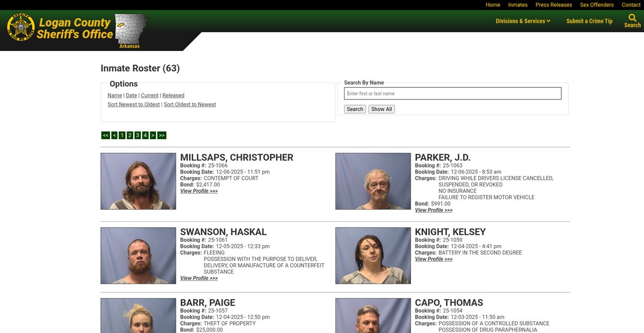Select page 1 in pagination

click(122, 135)
